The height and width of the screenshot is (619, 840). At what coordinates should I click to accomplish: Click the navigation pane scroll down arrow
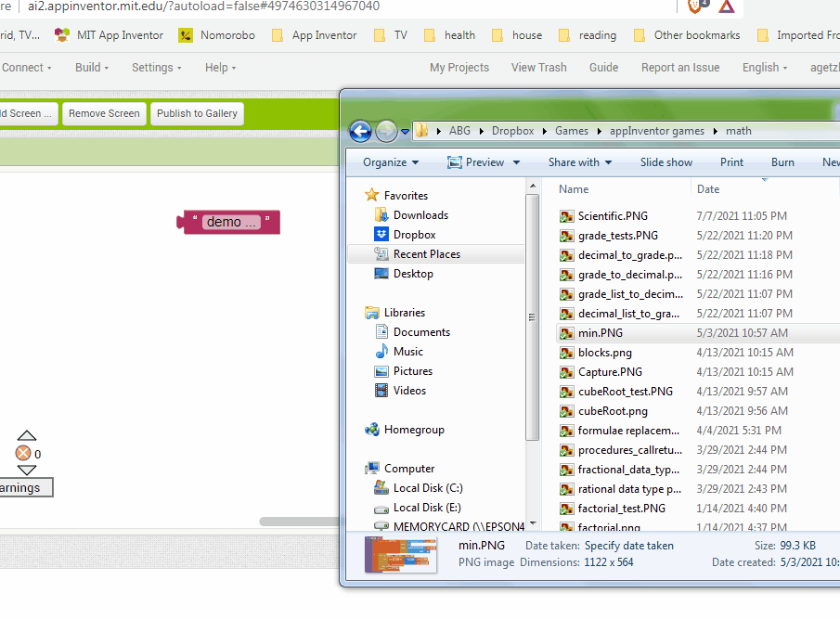click(x=533, y=523)
